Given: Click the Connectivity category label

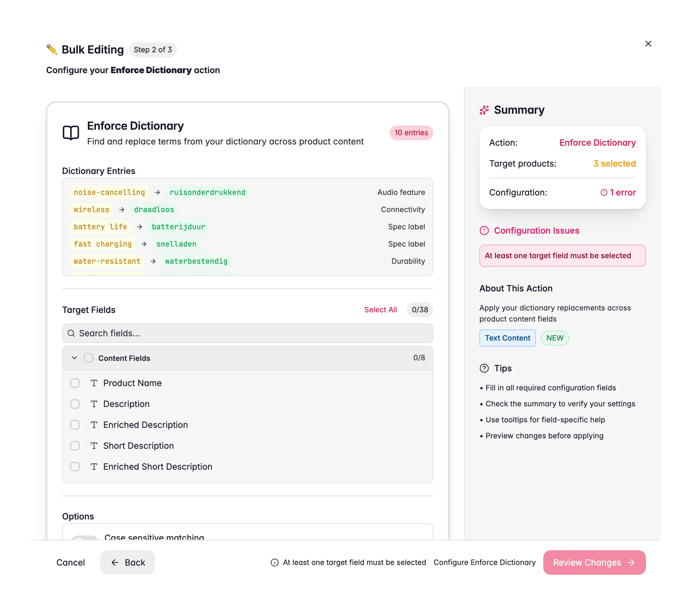Looking at the screenshot, I should 403,210.
